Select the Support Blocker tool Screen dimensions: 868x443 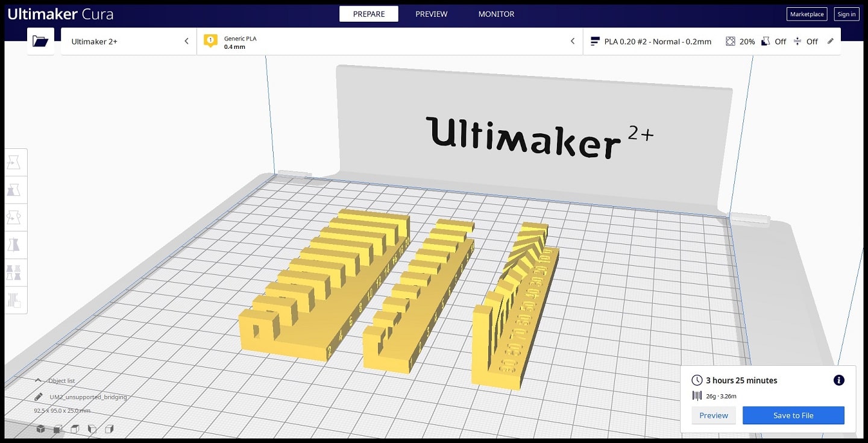click(14, 300)
